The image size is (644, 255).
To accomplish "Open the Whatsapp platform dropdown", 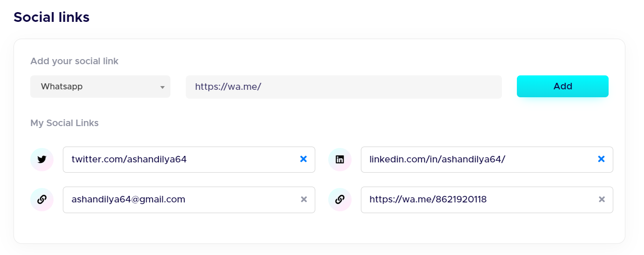I will coord(100,87).
